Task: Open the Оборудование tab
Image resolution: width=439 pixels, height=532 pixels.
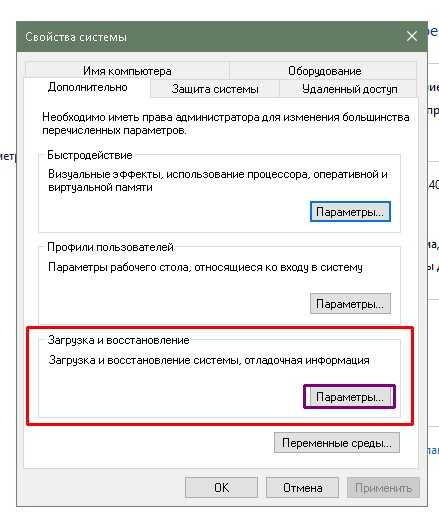Action: (x=324, y=71)
